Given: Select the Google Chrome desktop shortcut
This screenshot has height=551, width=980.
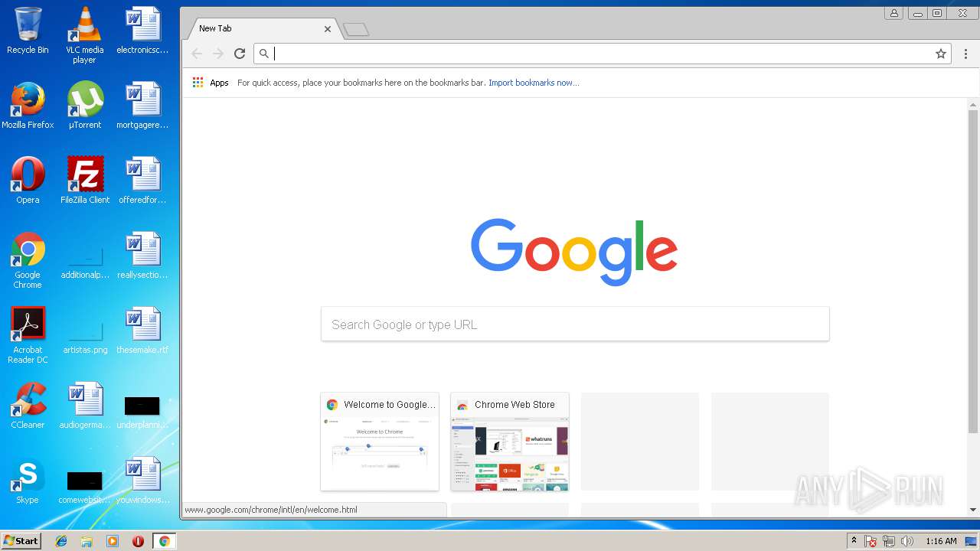Looking at the screenshot, I should (x=28, y=260).
